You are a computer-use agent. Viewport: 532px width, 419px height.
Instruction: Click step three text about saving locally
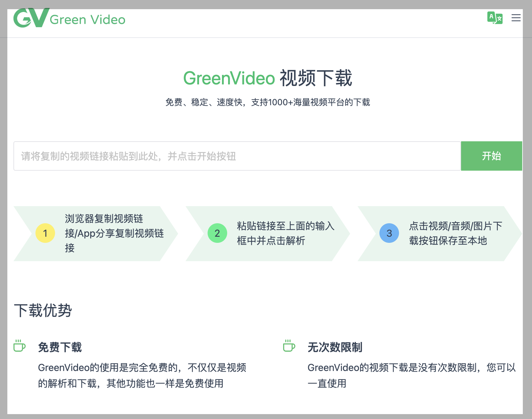pyautogui.click(x=455, y=233)
